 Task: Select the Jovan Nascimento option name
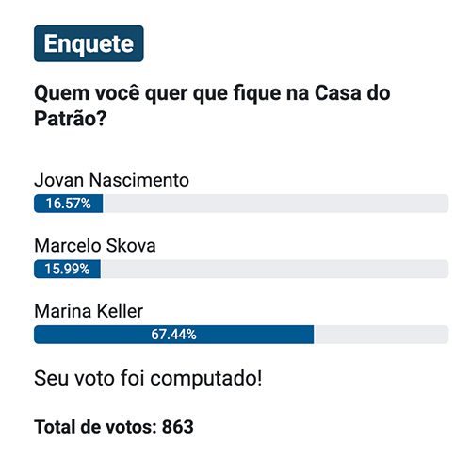pos(111,180)
